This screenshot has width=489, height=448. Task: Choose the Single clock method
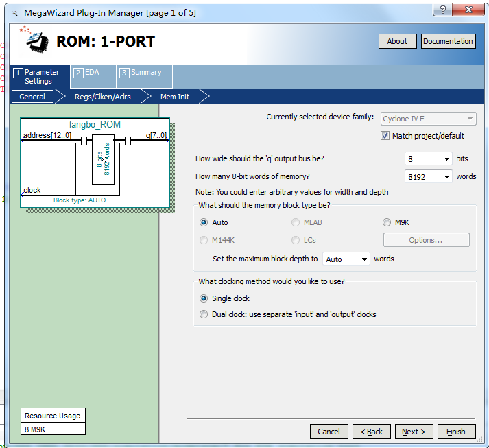pos(204,298)
